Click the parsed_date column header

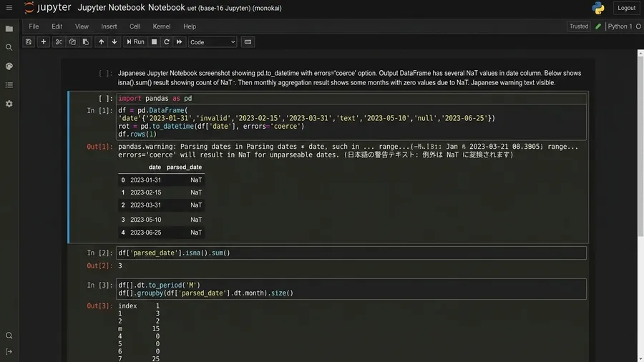point(184,167)
